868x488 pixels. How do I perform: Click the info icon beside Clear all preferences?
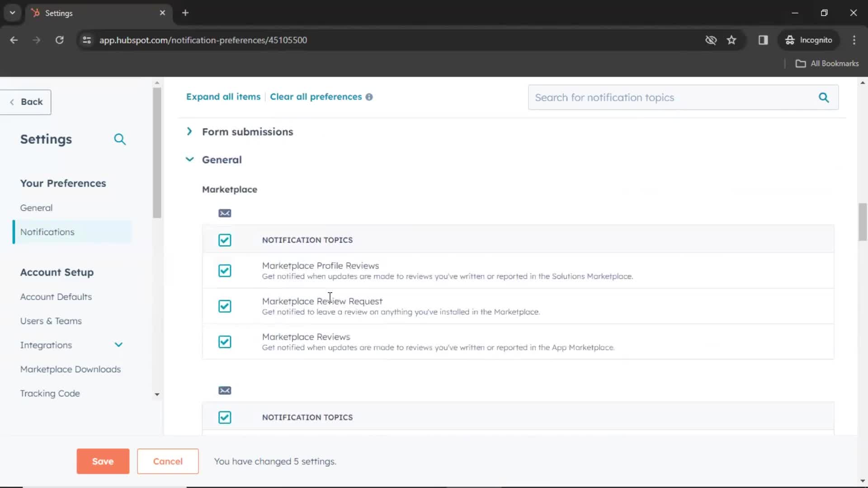pos(369,97)
